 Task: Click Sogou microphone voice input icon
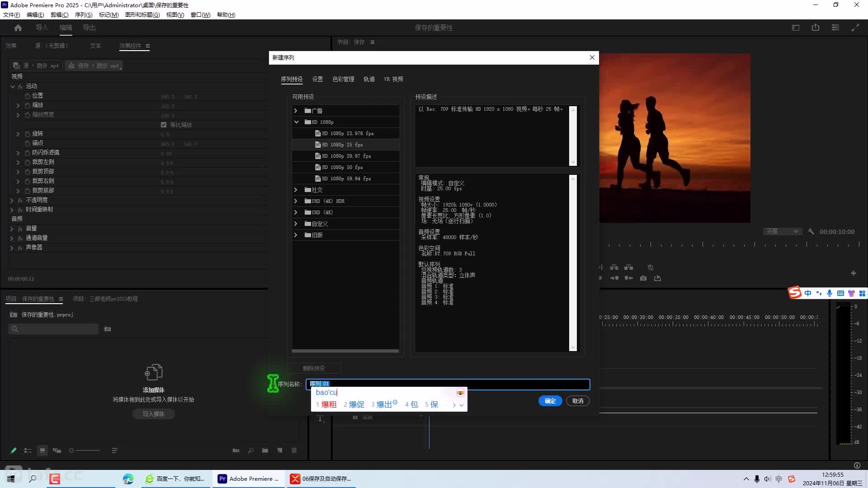point(830,293)
